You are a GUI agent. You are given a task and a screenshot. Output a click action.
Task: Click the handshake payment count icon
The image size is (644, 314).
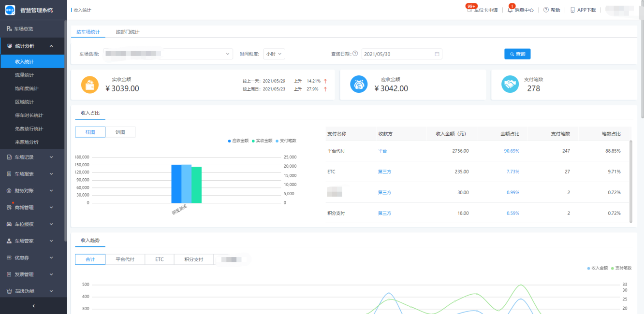510,85
